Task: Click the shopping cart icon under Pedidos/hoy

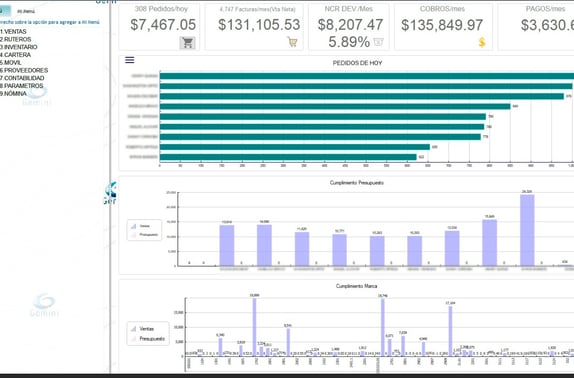Action: click(x=187, y=43)
